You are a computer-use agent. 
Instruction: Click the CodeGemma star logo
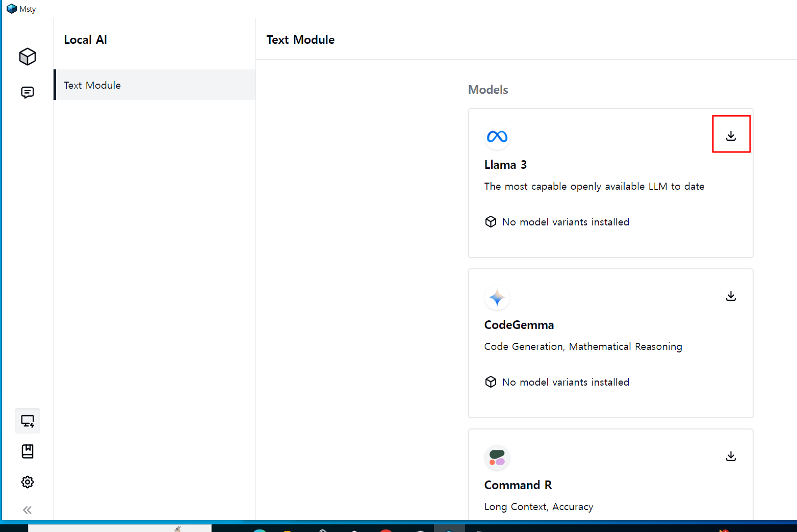(497, 297)
